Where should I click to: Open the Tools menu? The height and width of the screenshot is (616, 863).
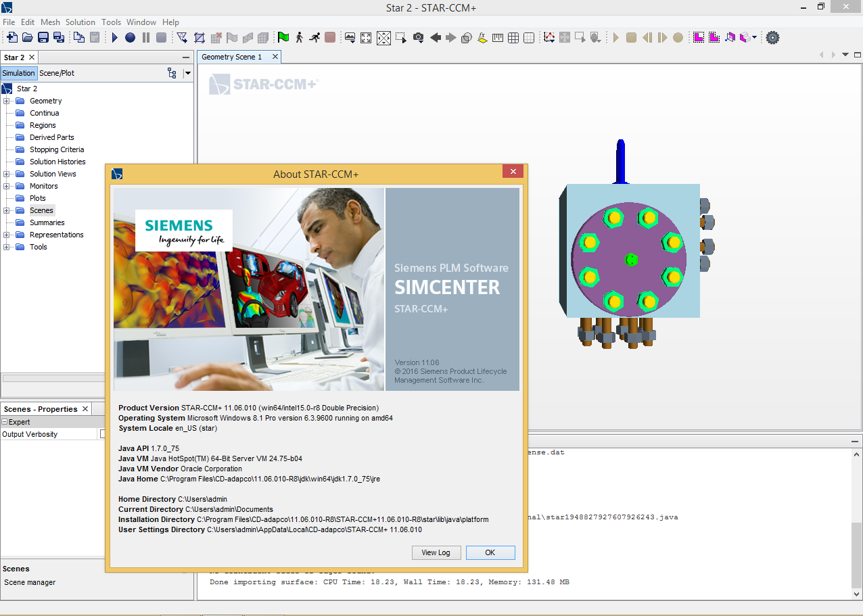(x=112, y=22)
